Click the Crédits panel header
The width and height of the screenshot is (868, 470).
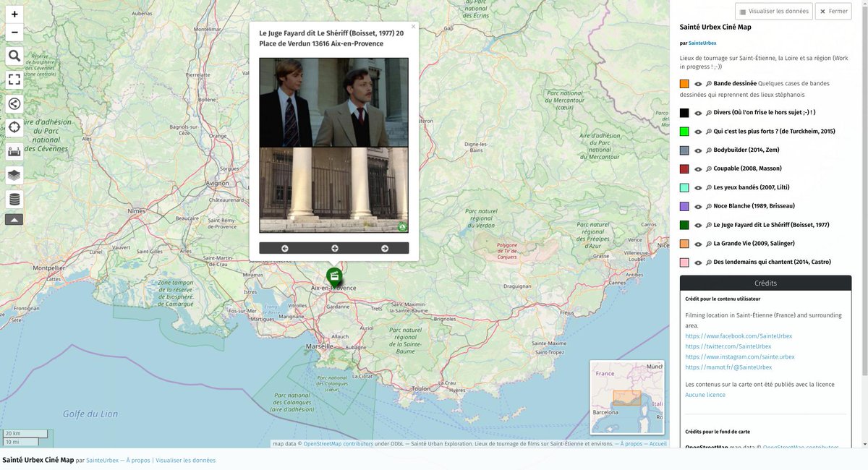tap(765, 283)
